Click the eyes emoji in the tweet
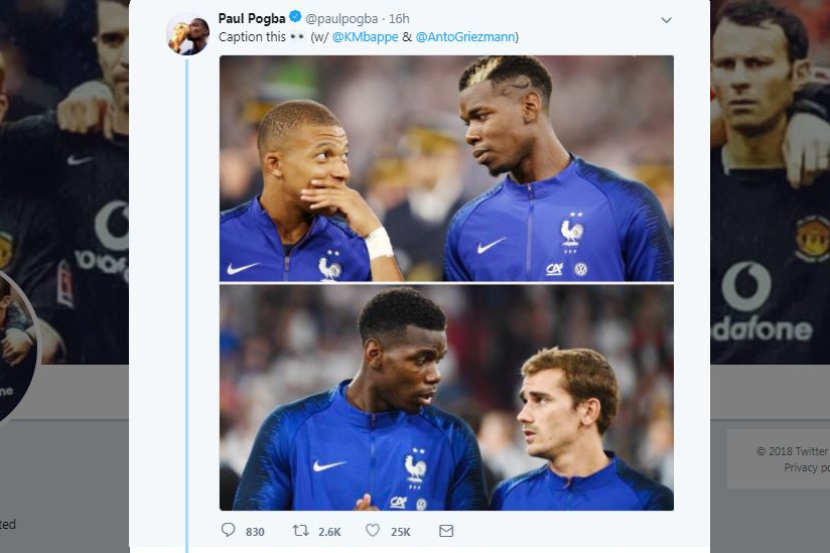830x553 pixels. (x=298, y=38)
